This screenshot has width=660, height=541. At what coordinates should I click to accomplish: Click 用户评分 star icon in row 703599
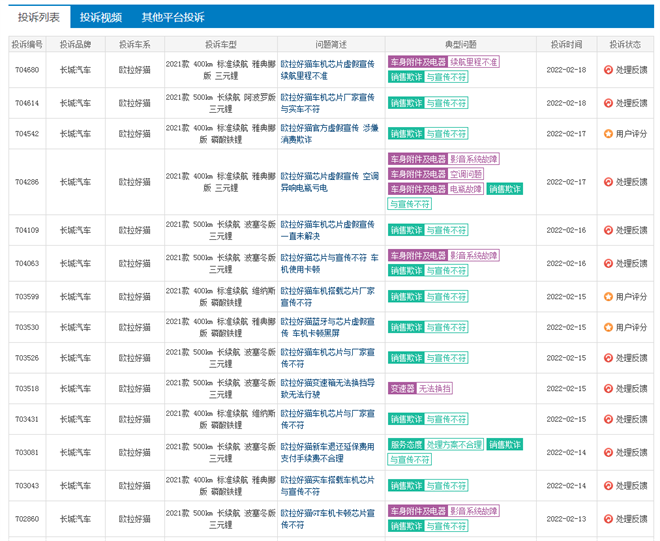click(608, 297)
